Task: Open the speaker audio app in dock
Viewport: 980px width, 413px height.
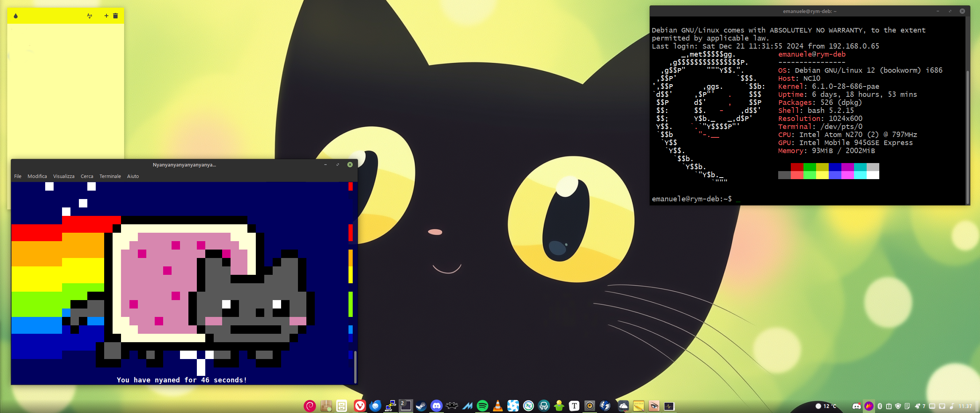Action: (x=590, y=406)
